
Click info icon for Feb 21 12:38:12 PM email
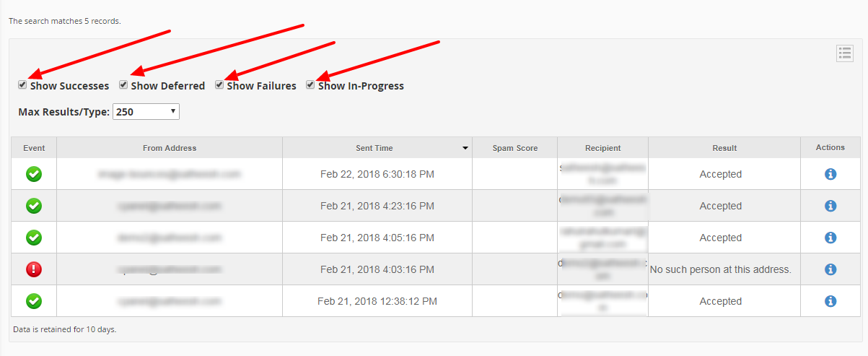point(830,301)
